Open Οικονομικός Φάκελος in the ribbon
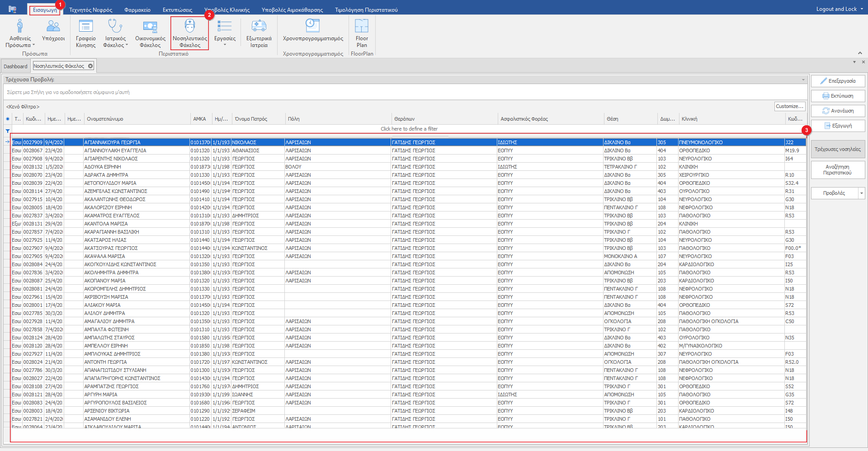Image resolution: width=868 pixels, height=451 pixels. point(150,27)
